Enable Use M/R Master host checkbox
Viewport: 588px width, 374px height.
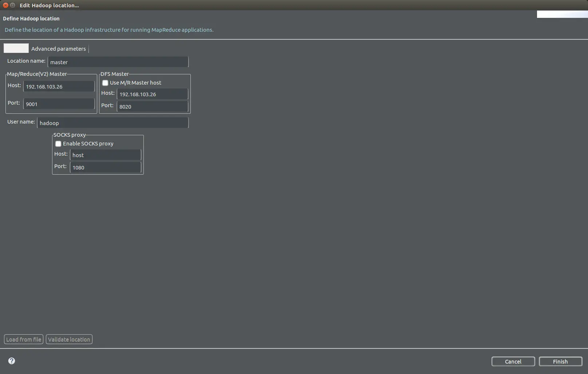coord(105,83)
